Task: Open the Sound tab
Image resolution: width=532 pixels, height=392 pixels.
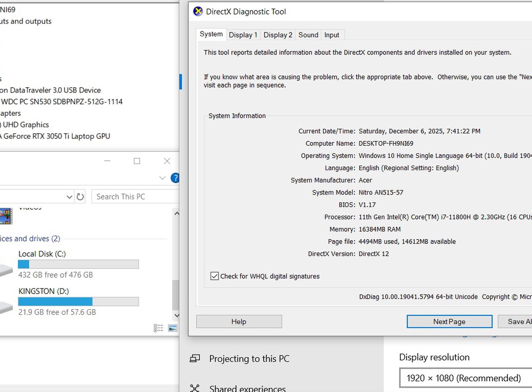Action: pyautogui.click(x=308, y=35)
